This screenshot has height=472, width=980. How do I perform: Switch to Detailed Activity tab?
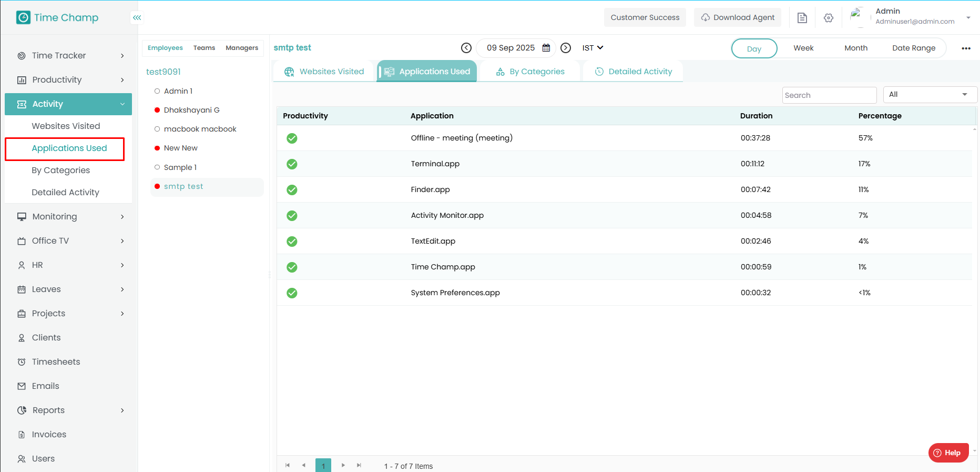point(633,72)
